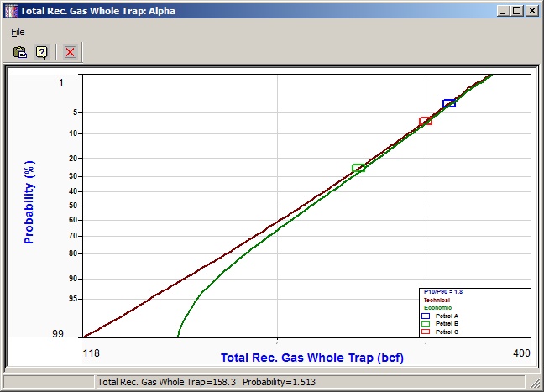
Task: Maximize the Total Rec. Gas window
Action: (517, 12)
